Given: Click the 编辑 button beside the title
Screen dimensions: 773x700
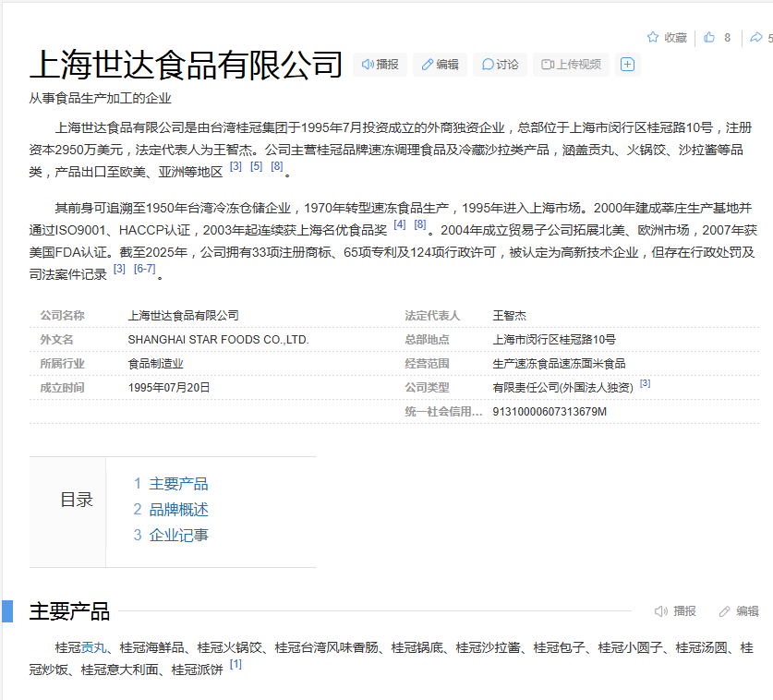Looking at the screenshot, I should 440,65.
